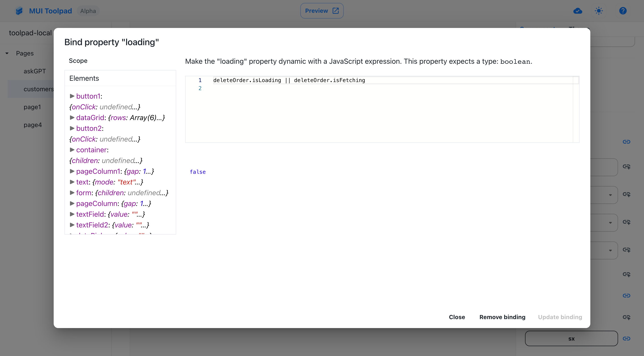Collapse the Pages section in the sidebar
This screenshot has width=644, height=356.
tap(7, 53)
